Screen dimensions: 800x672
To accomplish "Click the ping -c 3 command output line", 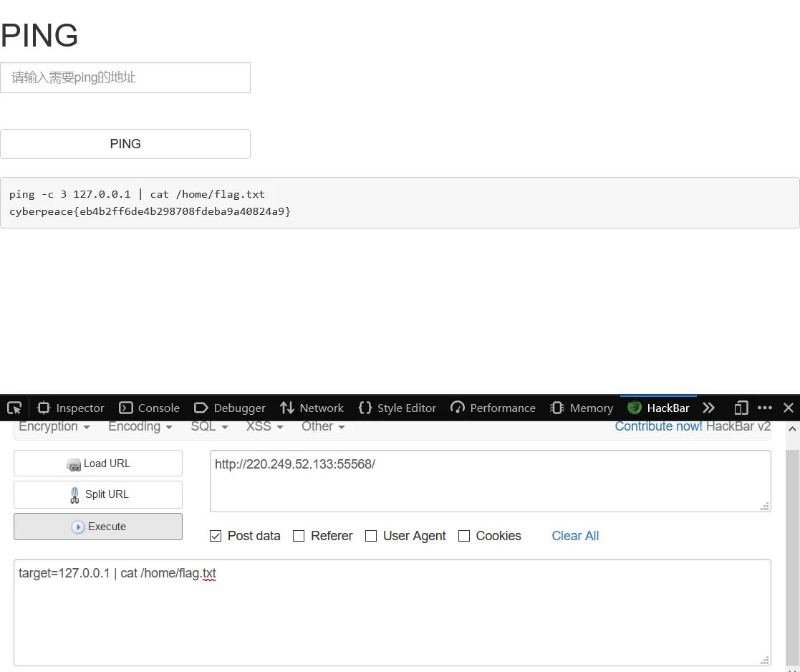I will pyautogui.click(x=137, y=194).
